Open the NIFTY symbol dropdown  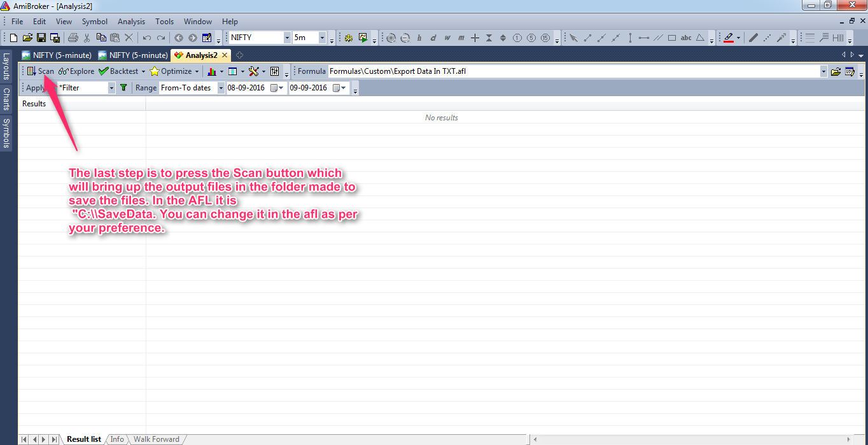(x=287, y=38)
